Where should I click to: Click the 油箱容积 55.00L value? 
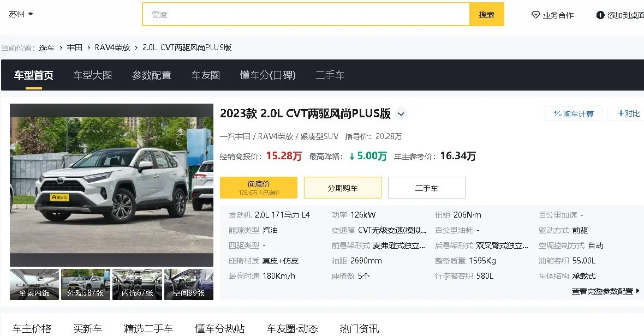[583, 261]
